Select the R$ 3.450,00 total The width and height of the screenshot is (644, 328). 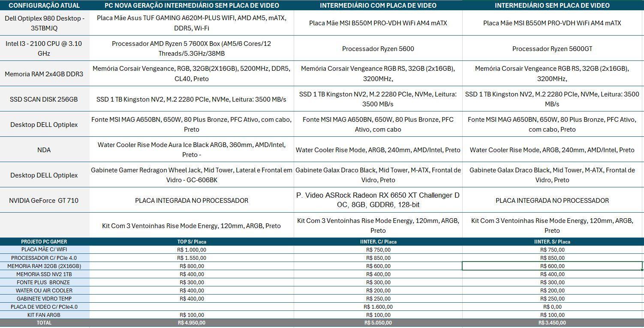click(553, 323)
